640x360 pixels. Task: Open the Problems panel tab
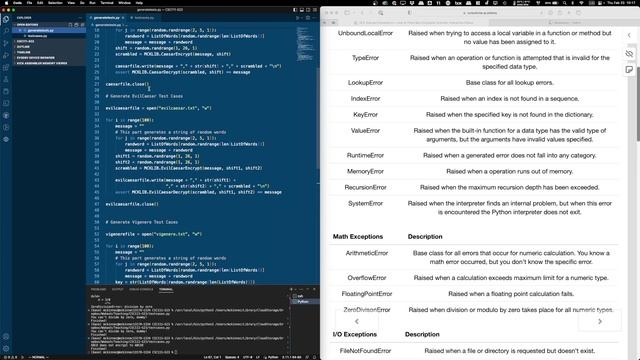pyautogui.click(x=98, y=289)
